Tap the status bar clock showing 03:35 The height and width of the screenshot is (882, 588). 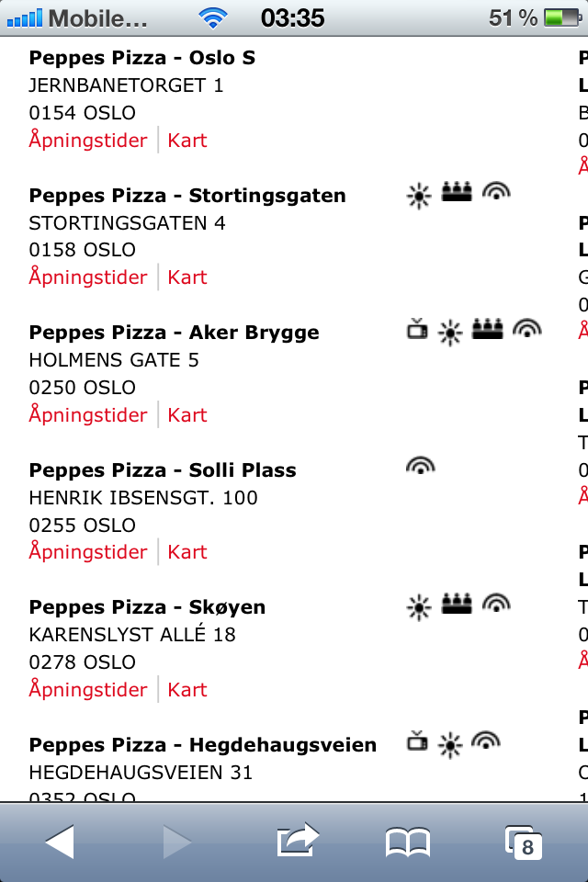pos(292,18)
